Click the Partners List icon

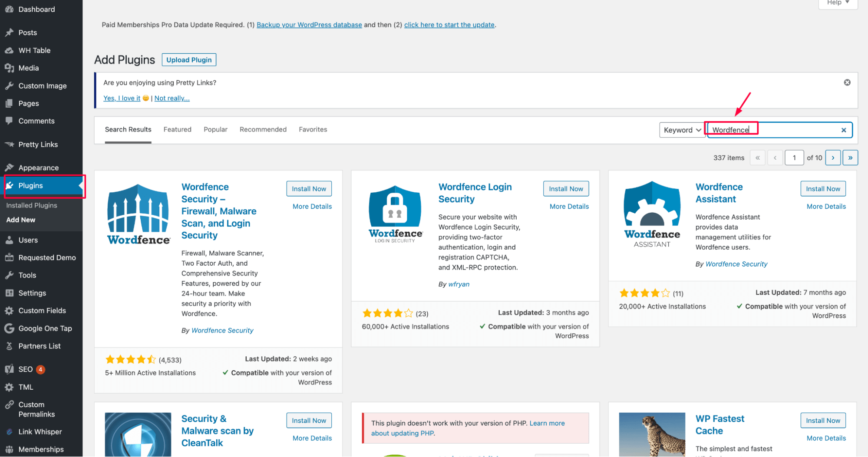9,346
